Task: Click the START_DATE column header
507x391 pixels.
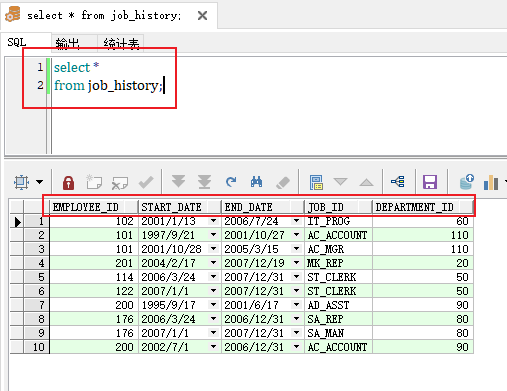Action: (180, 207)
